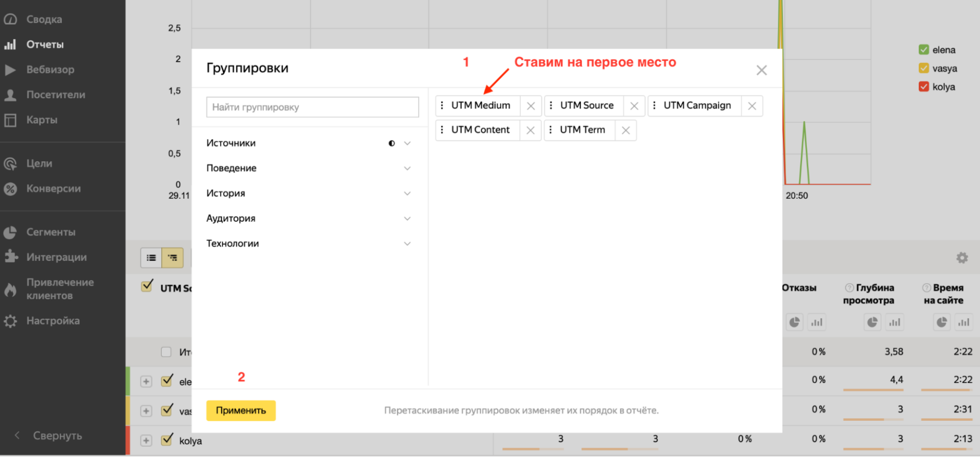Image resolution: width=980 pixels, height=457 pixels.
Task: Toggle kolya in the chart legend
Action: 924,87
